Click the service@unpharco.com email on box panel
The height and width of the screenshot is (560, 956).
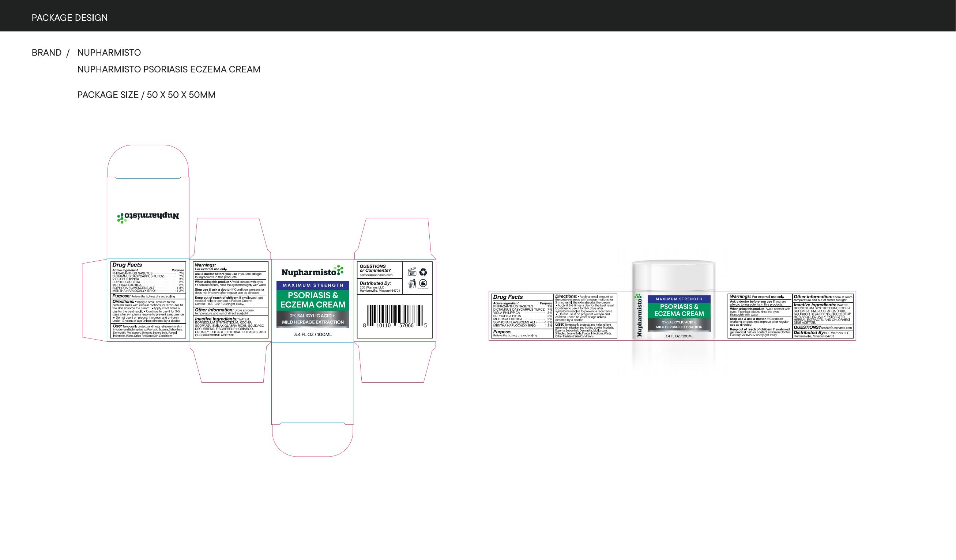(376, 275)
